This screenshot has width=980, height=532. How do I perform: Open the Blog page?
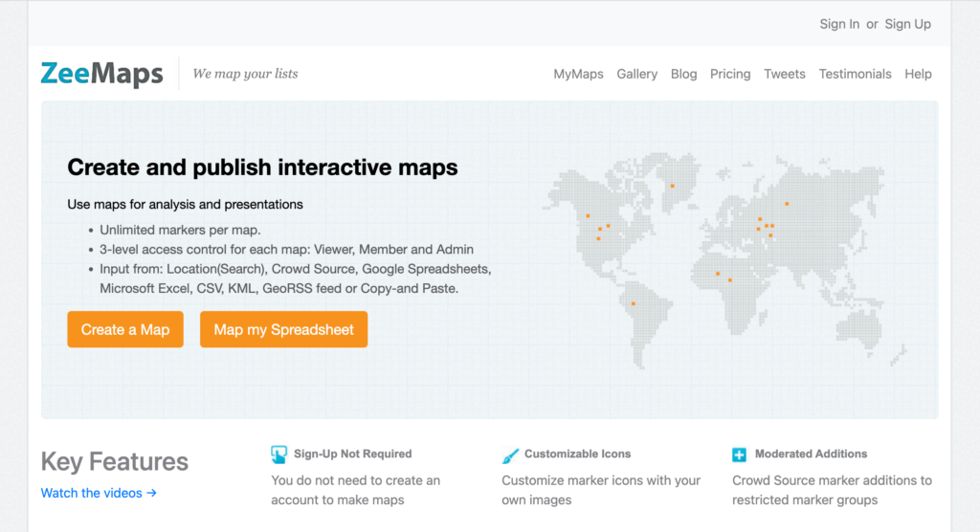click(x=683, y=74)
